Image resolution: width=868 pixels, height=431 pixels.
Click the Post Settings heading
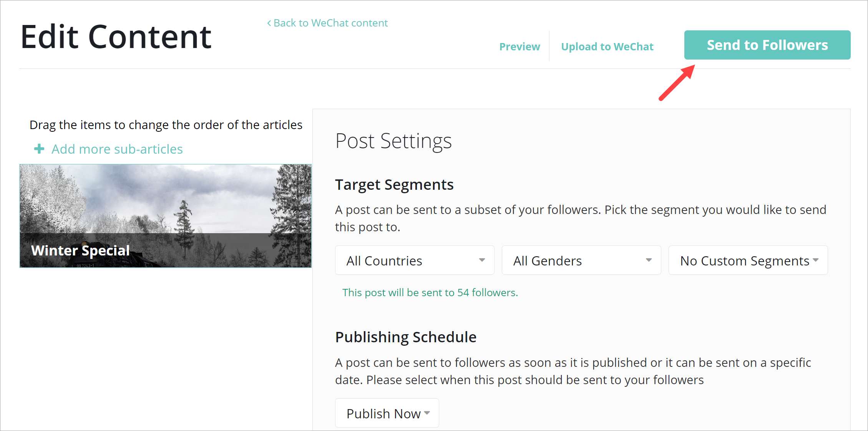tap(393, 141)
